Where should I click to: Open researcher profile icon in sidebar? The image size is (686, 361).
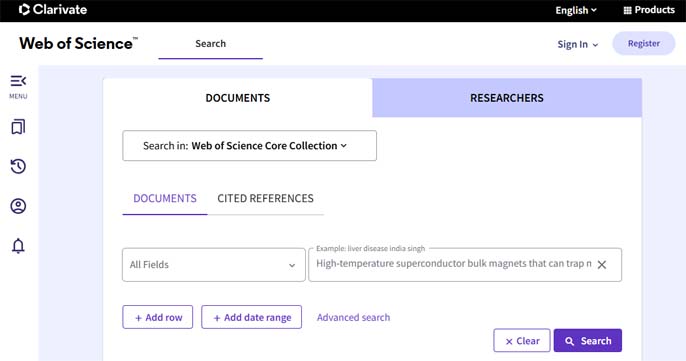pos(18,206)
